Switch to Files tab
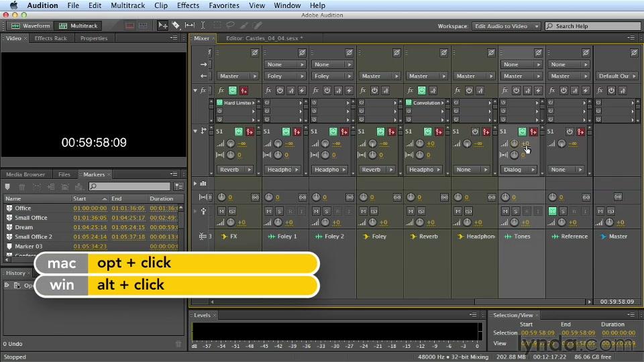 (64, 174)
